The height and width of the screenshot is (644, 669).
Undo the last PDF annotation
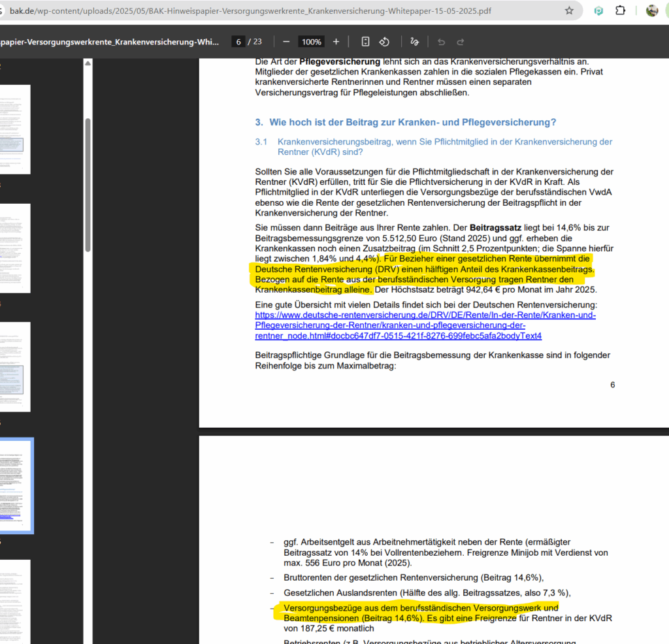pyautogui.click(x=441, y=42)
